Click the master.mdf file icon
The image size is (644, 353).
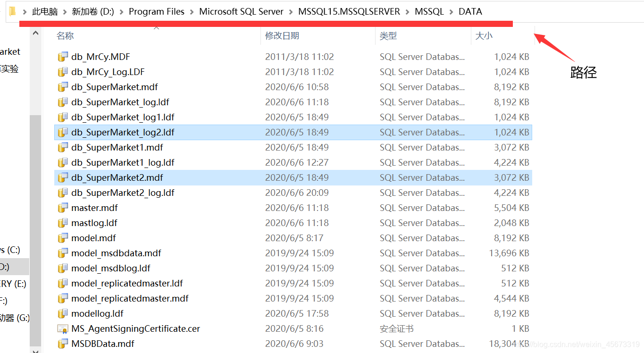[62, 208]
